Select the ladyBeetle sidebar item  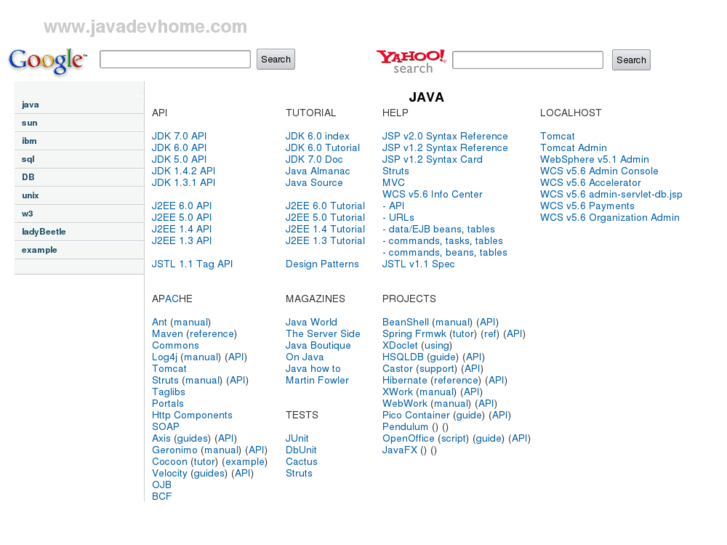point(79,231)
